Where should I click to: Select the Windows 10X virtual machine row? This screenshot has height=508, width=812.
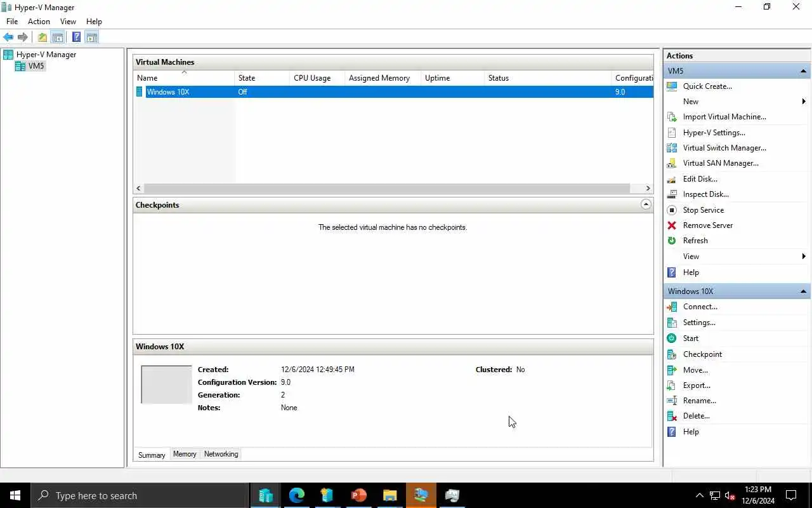click(393, 92)
